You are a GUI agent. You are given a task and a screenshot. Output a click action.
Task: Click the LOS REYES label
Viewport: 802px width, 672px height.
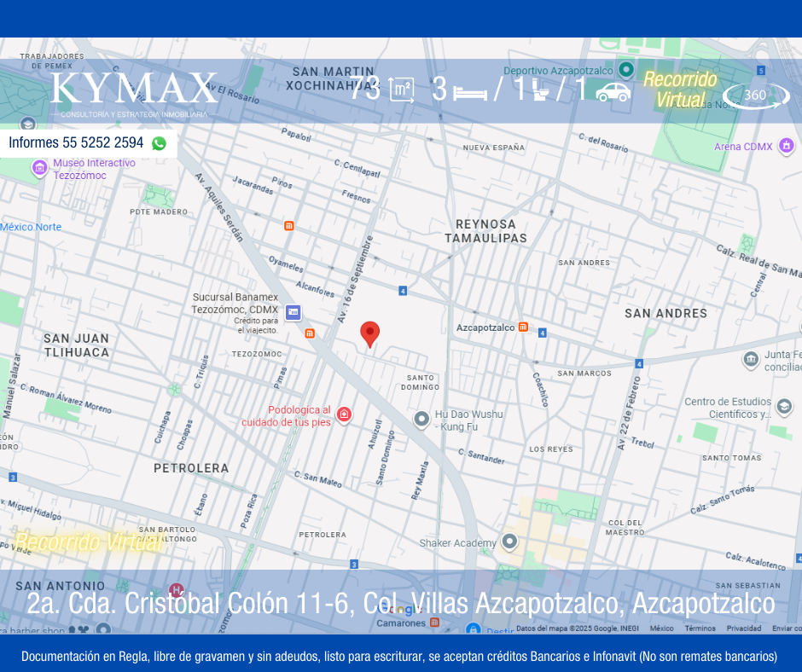click(551, 449)
